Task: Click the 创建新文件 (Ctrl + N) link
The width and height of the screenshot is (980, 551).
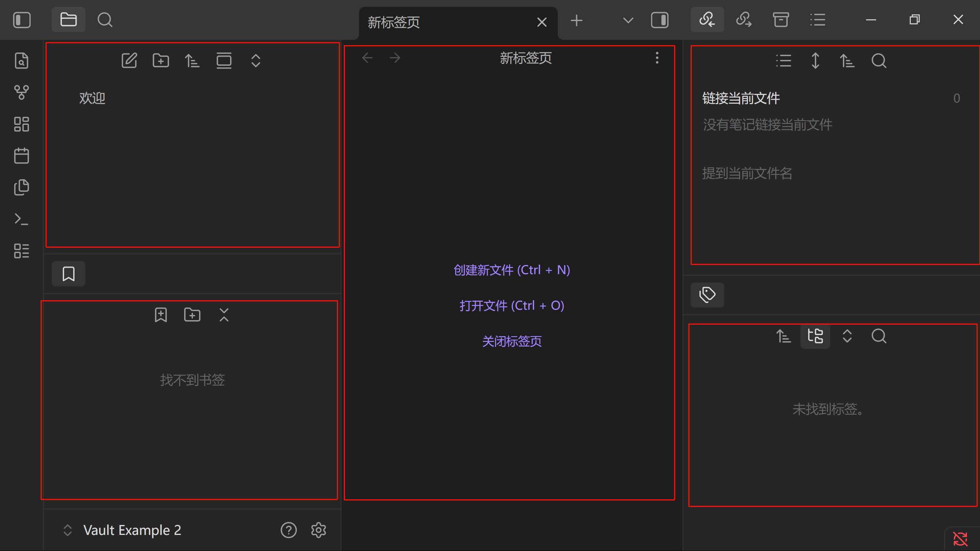Action: (x=511, y=270)
